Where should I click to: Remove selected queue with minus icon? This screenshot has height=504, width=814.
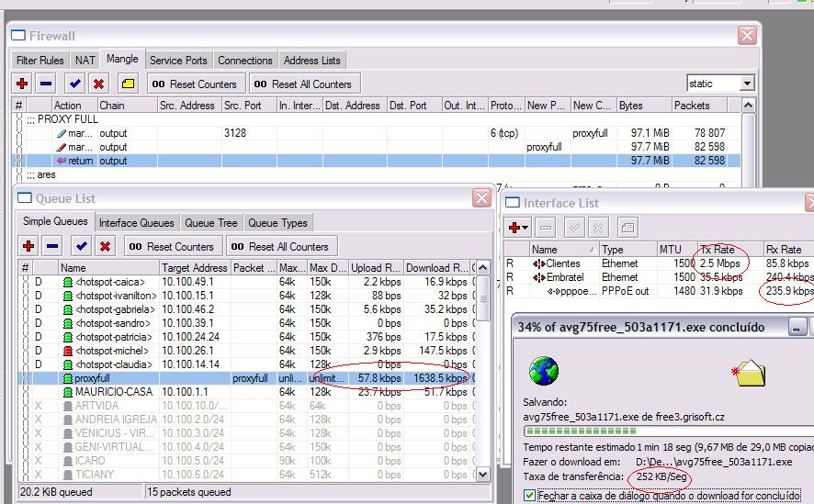click(52, 246)
